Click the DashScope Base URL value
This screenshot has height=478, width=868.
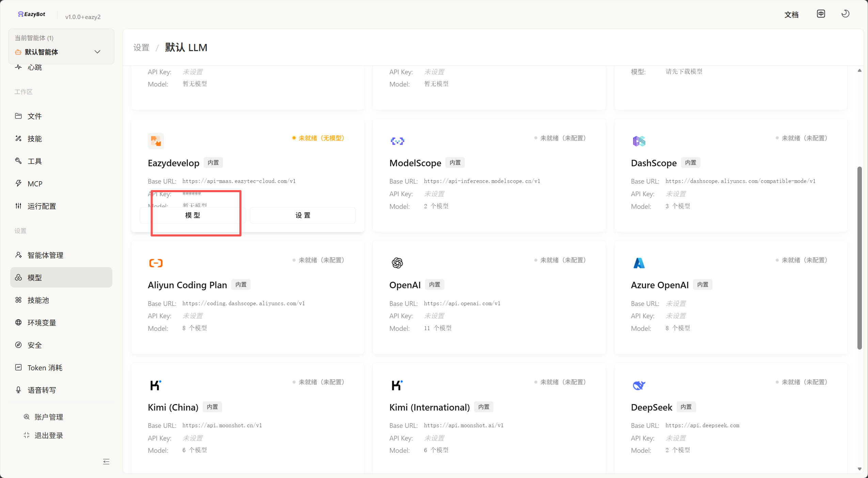point(740,181)
